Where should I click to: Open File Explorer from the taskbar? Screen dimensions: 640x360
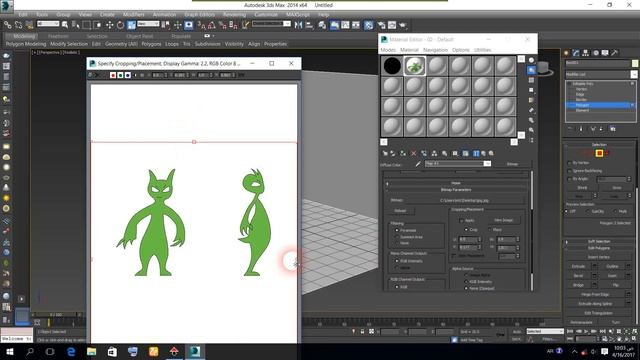[x=91, y=351]
